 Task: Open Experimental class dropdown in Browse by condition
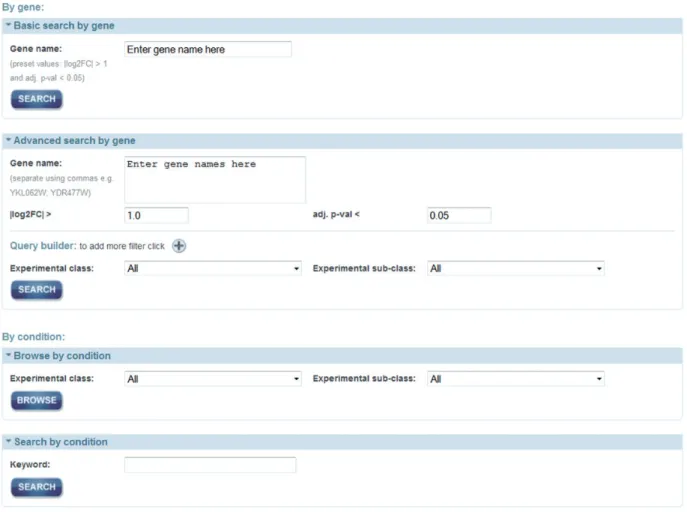(x=213, y=379)
